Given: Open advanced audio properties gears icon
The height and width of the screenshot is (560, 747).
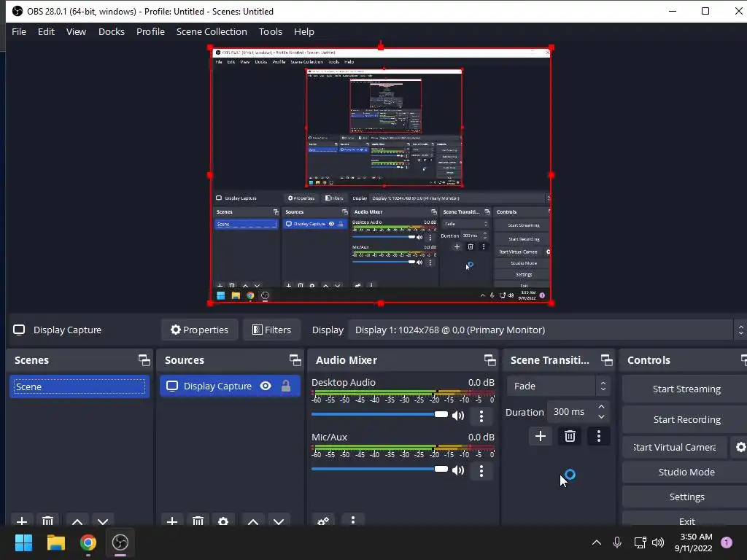Looking at the screenshot, I should click(x=323, y=521).
